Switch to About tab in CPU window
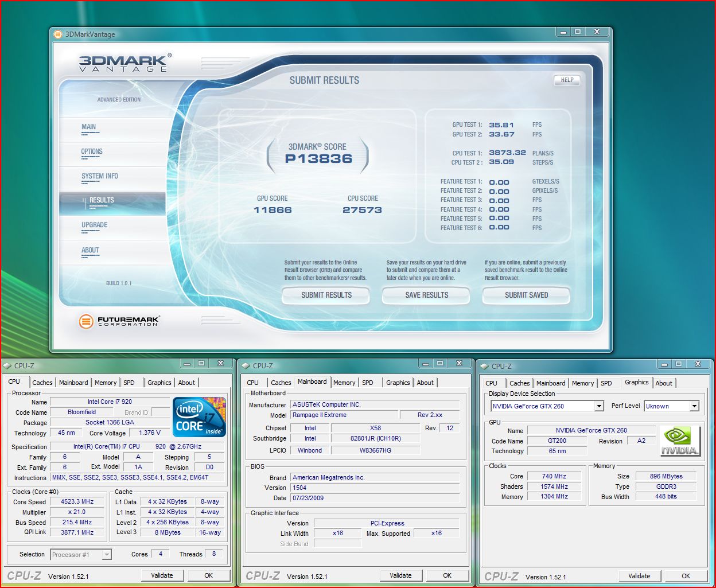716x588 pixels. tap(186, 383)
